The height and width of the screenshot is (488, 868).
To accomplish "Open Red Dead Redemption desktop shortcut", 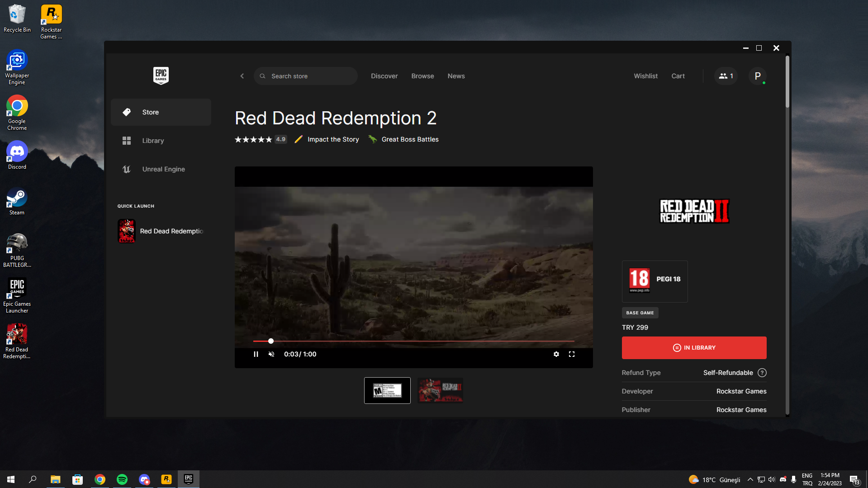I will pyautogui.click(x=17, y=341).
